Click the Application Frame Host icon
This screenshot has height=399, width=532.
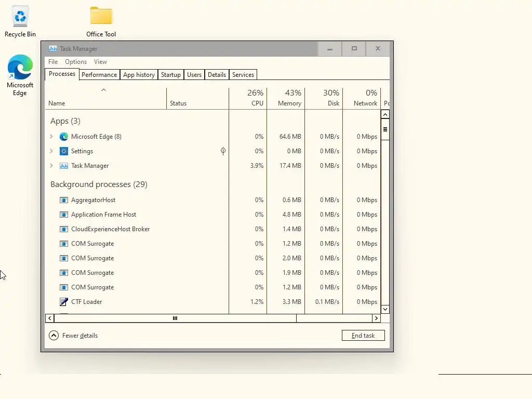coord(64,215)
